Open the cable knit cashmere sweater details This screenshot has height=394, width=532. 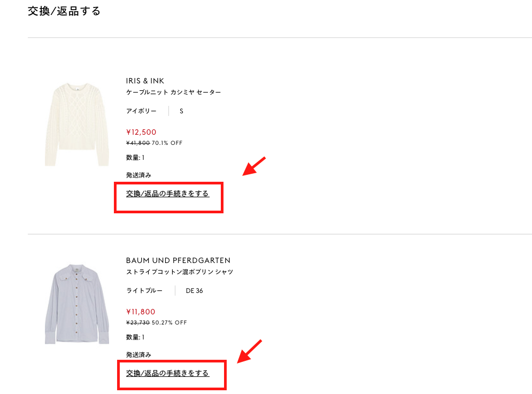tap(171, 92)
